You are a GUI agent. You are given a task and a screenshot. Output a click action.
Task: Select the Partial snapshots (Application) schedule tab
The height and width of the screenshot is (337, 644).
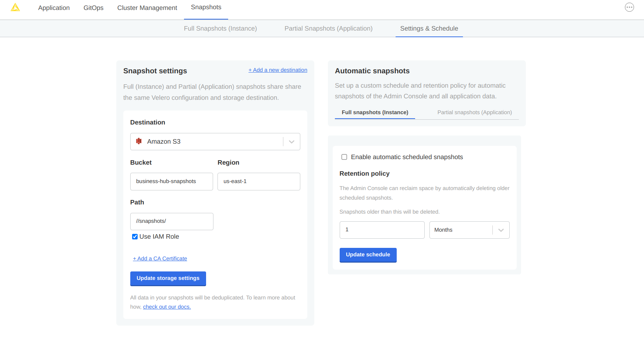474,112
